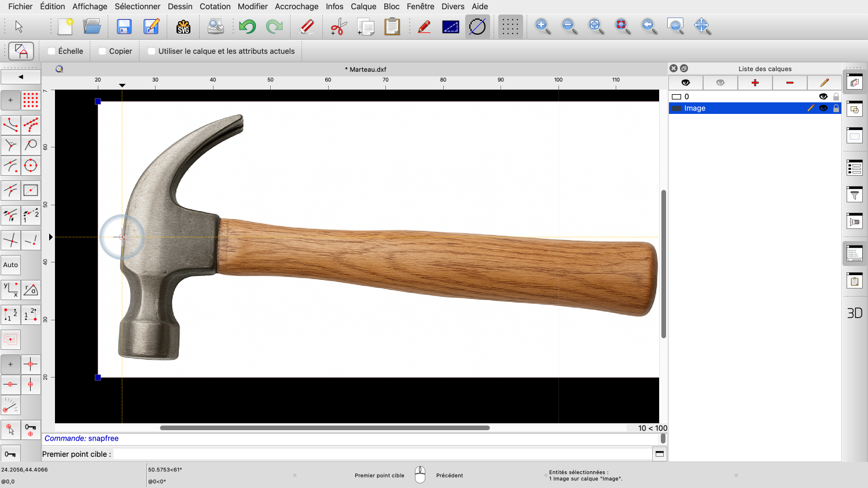Toggle the grid display icon
This screenshot has width=868, height=488.
click(510, 27)
